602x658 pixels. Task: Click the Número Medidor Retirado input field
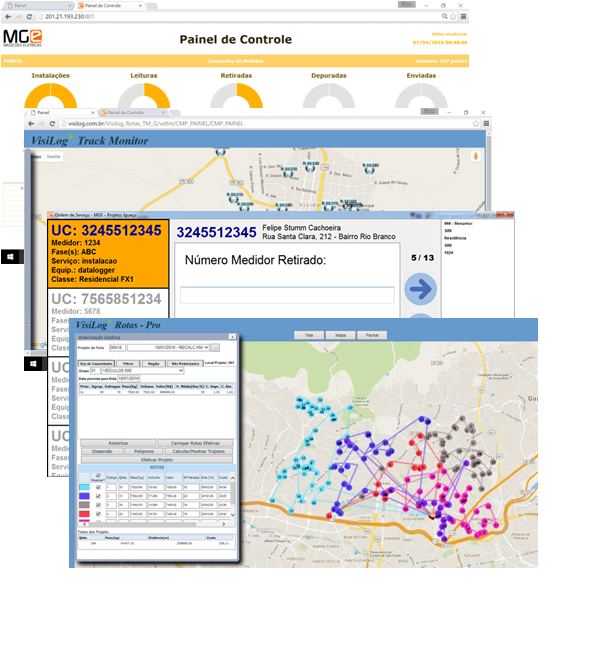(287, 295)
